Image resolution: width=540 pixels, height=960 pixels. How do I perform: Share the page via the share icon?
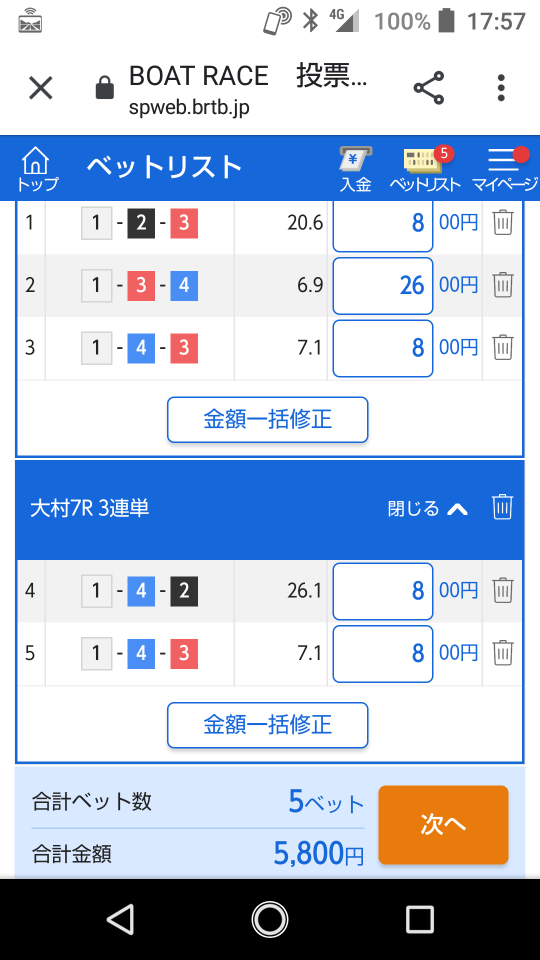click(x=429, y=88)
